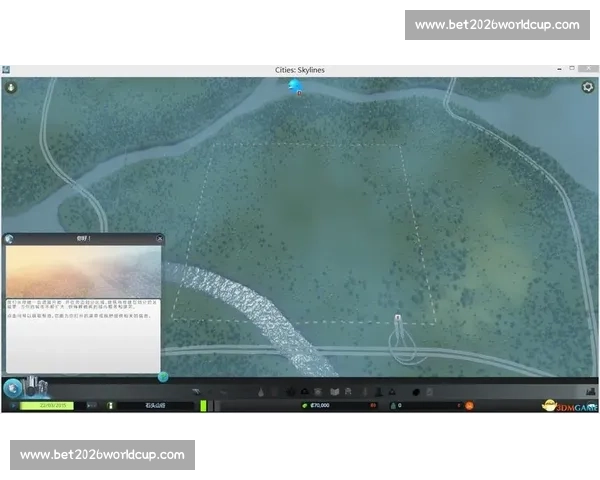Image resolution: width=600 pixels, height=480 pixels.
Task: Open the Monuments menu
Action: point(392,392)
